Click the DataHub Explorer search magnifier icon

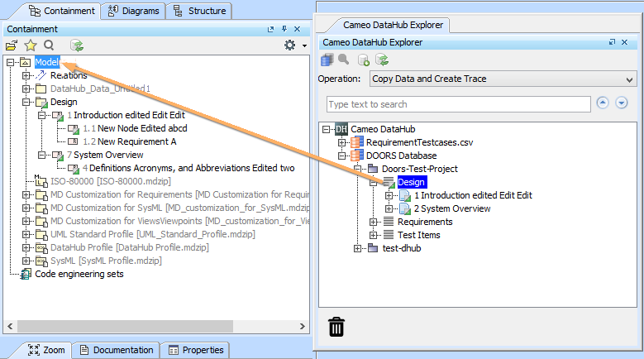click(x=344, y=60)
